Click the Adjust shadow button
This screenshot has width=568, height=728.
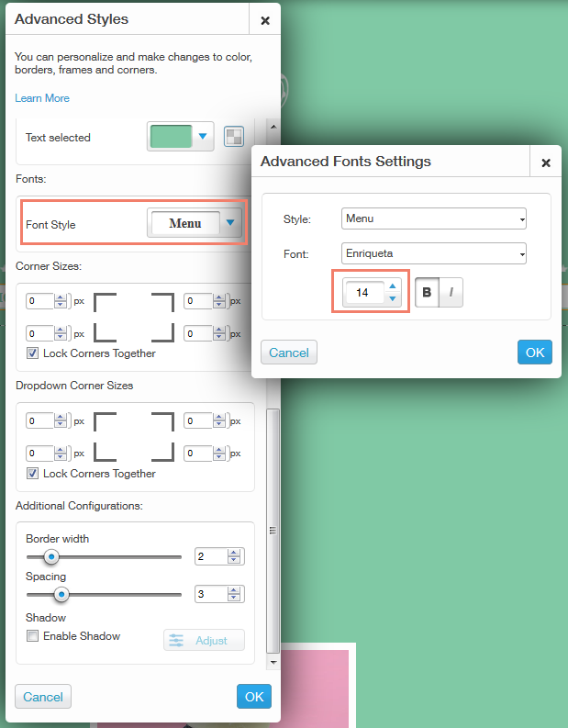click(205, 640)
